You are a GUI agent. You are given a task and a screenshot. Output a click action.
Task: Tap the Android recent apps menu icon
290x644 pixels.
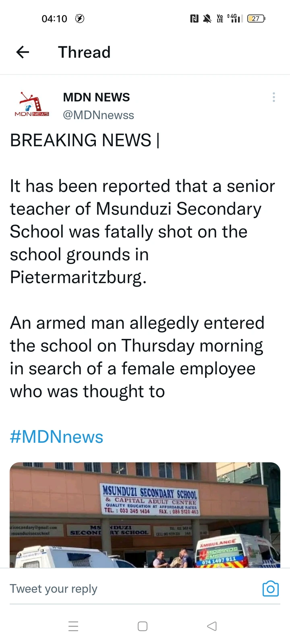(73, 626)
